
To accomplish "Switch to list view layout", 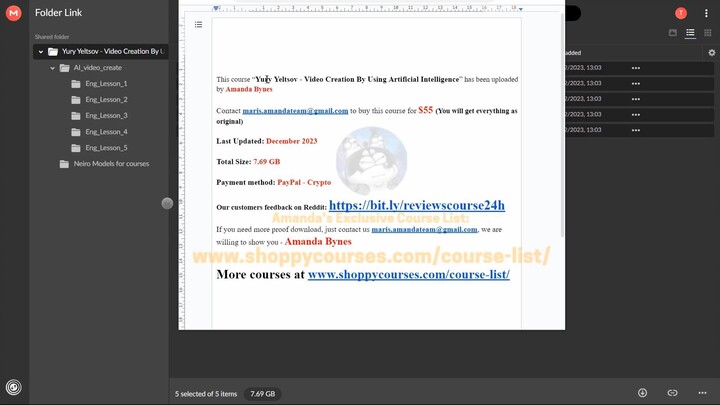I will (690, 33).
